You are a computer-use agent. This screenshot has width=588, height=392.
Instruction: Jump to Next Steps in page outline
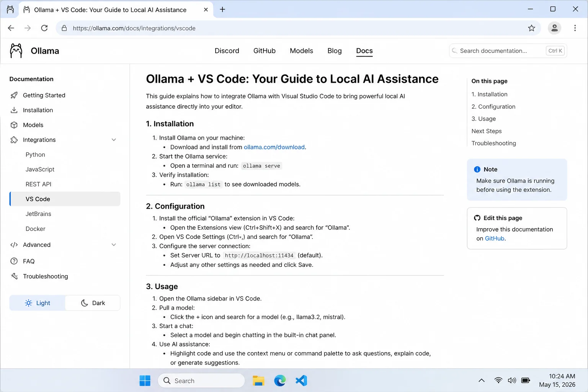point(487,131)
